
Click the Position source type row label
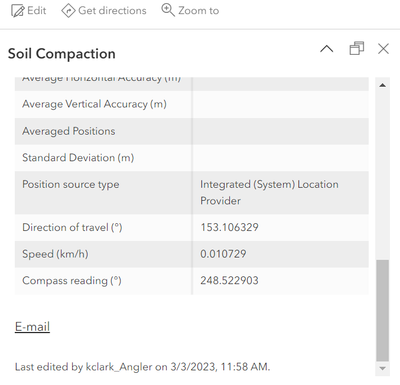pos(71,184)
